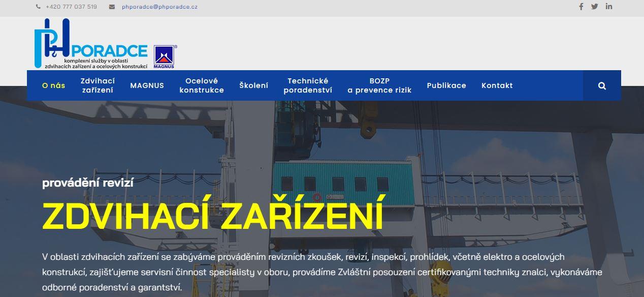Go to Kontakt menu item
Image resolution: width=644 pixels, height=297 pixels.
click(497, 85)
